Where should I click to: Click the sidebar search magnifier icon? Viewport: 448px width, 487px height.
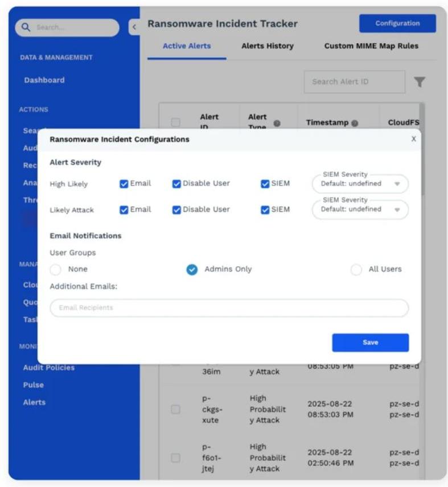tap(26, 27)
